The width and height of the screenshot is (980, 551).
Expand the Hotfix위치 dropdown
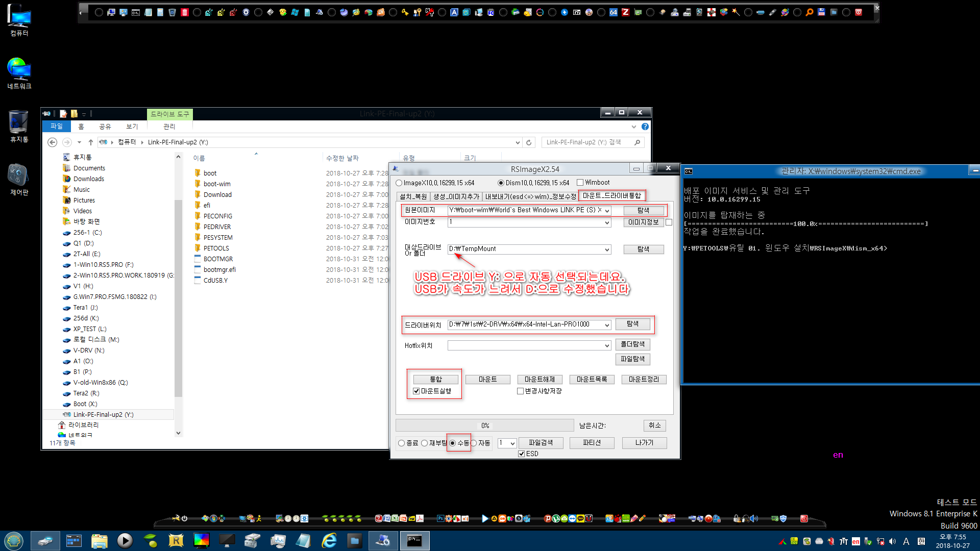tap(607, 346)
